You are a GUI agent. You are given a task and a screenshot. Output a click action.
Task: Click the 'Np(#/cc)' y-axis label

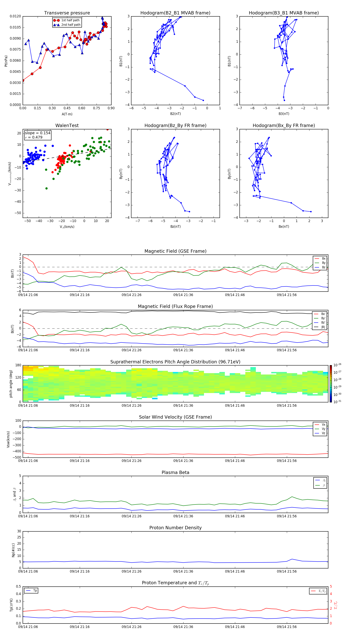[x=13, y=550]
